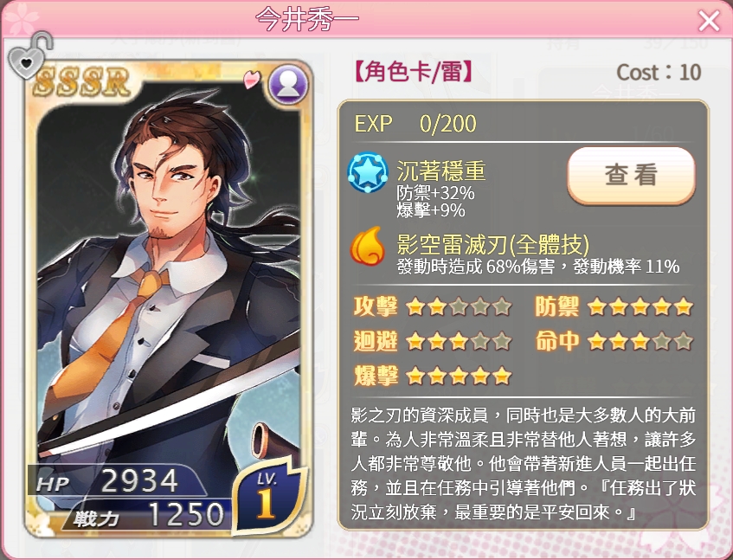Select the 防禦 five-star rating row
The image size is (733, 560).
click(x=614, y=307)
